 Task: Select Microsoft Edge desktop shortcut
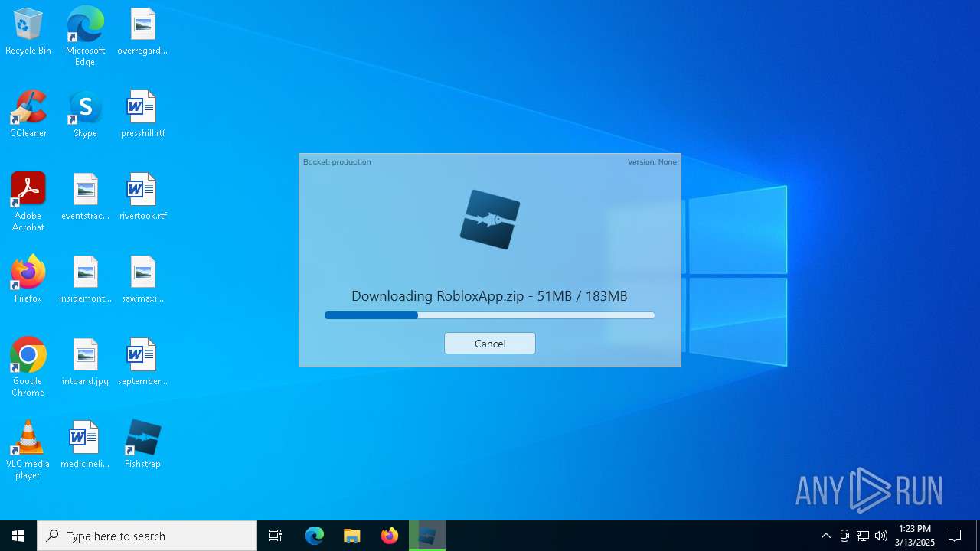pos(85,37)
